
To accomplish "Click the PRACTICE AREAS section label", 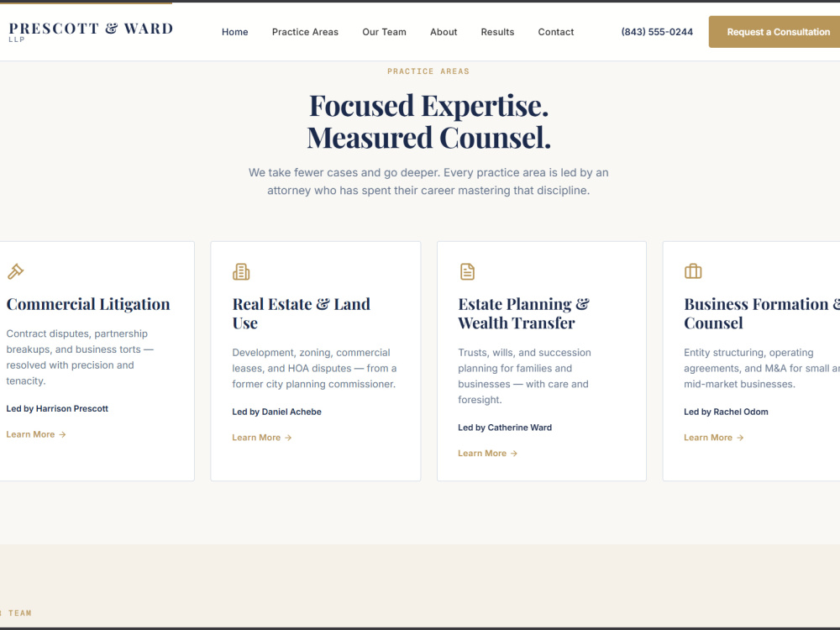I will [428, 71].
